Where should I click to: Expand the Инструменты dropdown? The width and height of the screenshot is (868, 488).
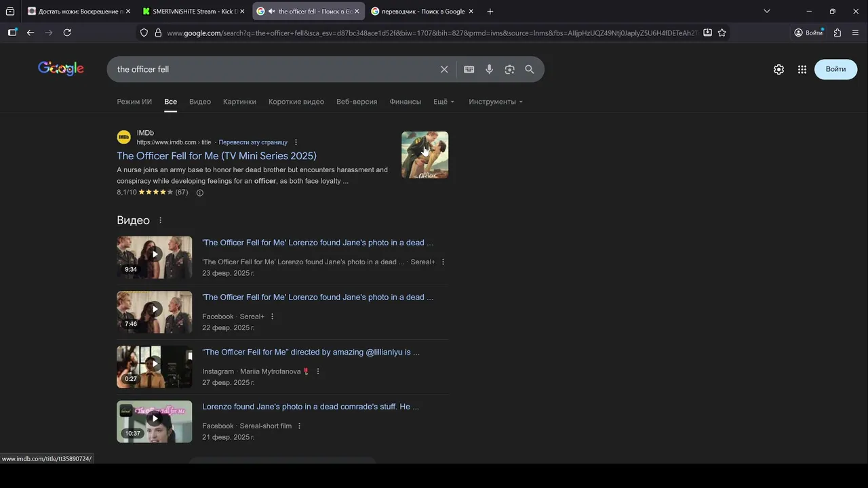pos(496,102)
